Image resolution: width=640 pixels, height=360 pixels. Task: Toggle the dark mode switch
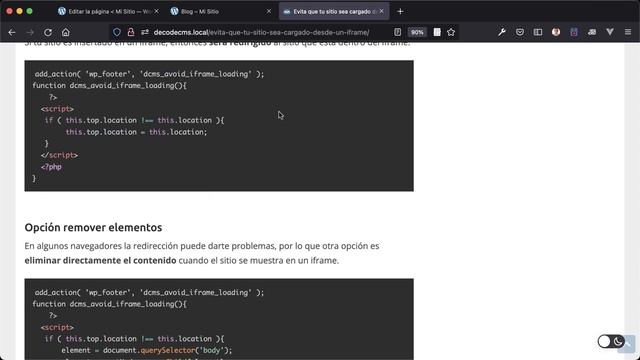(x=611, y=341)
